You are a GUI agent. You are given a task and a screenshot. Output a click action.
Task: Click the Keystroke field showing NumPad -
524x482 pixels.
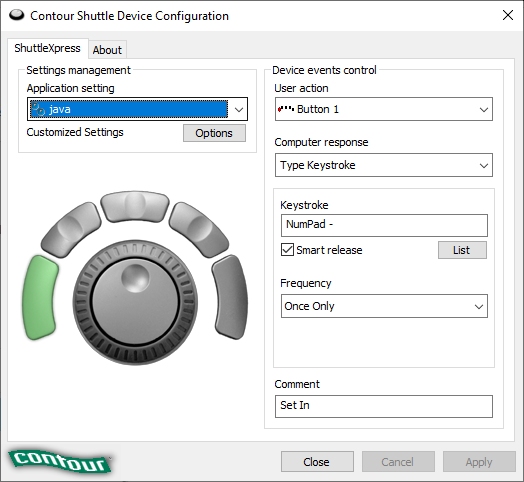384,225
